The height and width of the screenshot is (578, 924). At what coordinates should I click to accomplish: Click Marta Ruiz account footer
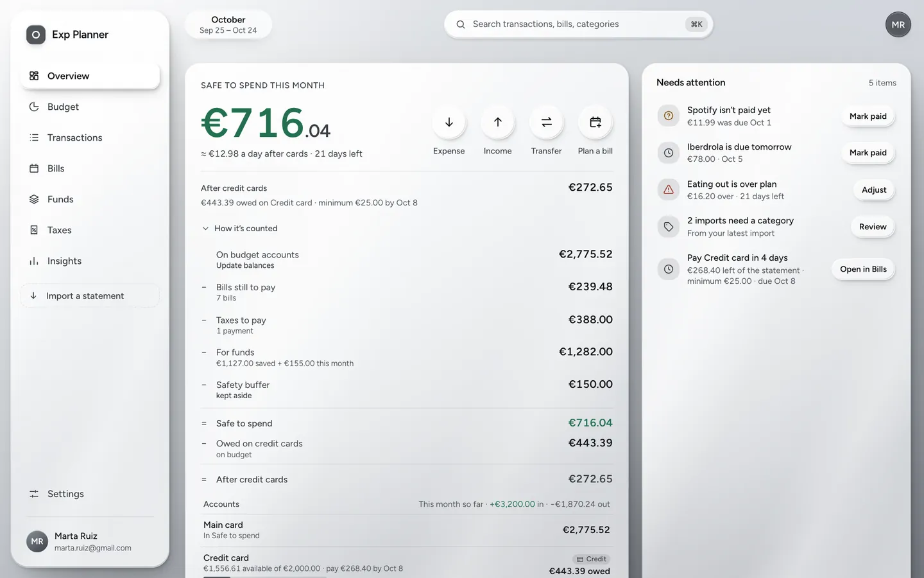90,542
